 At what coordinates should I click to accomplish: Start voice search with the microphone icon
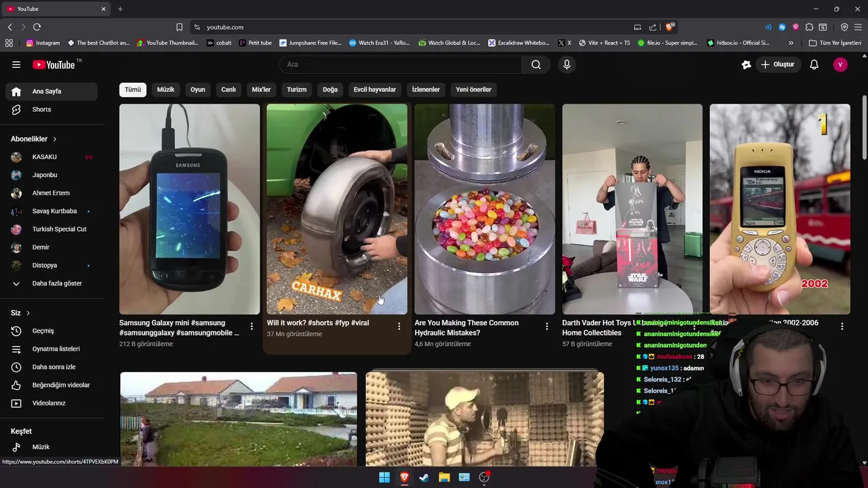pyautogui.click(x=567, y=64)
